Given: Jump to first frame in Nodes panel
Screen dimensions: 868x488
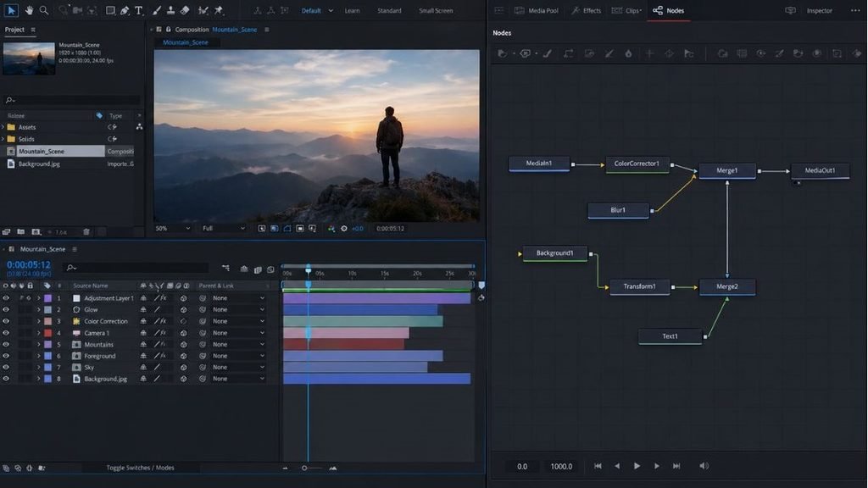Looking at the screenshot, I should (598, 466).
